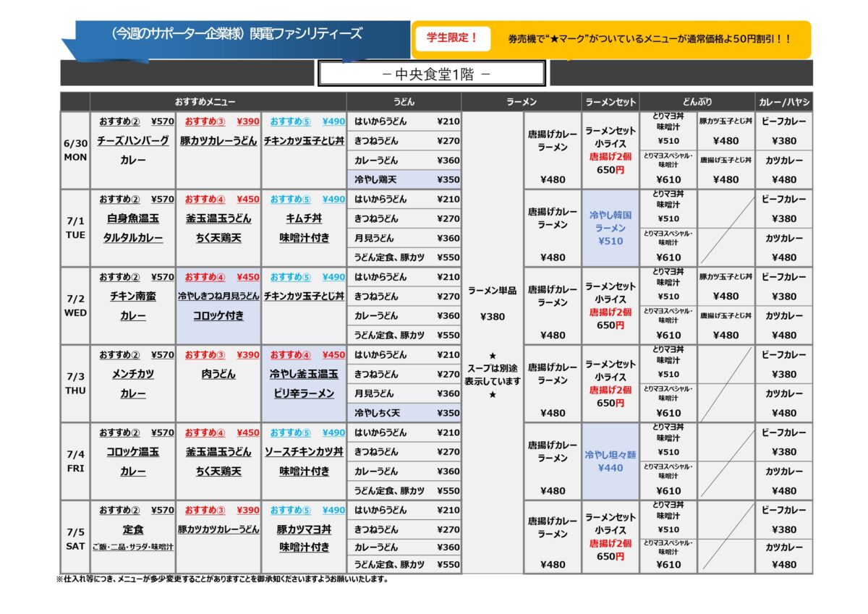Click 唐揚げカレーラーメン in Monday's row
The width and height of the screenshot is (868, 614).
tap(553, 140)
